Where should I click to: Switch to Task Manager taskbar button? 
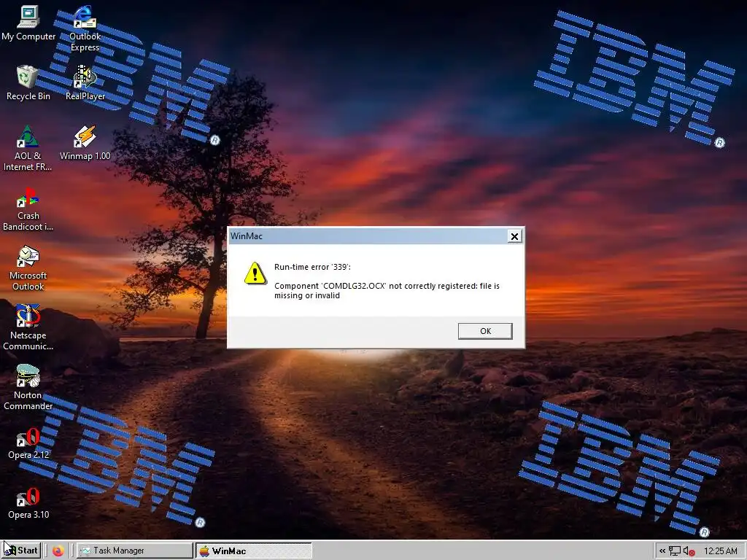[135, 551]
